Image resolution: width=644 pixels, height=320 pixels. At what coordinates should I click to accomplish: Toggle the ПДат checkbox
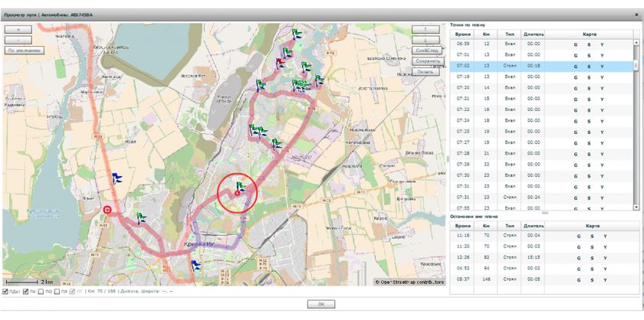tap(6, 292)
